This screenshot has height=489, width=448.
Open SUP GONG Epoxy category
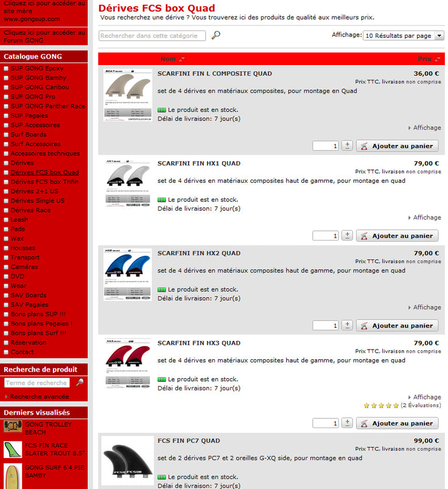[37, 68]
